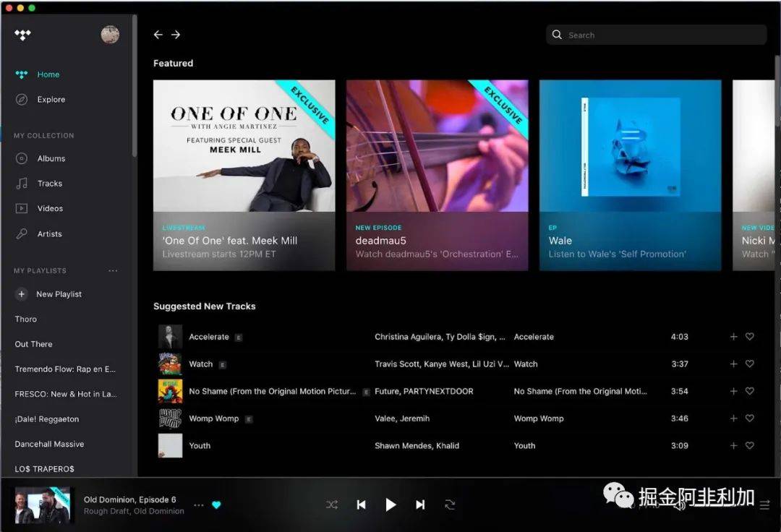Play the Youth track thumbnail

tap(171, 446)
